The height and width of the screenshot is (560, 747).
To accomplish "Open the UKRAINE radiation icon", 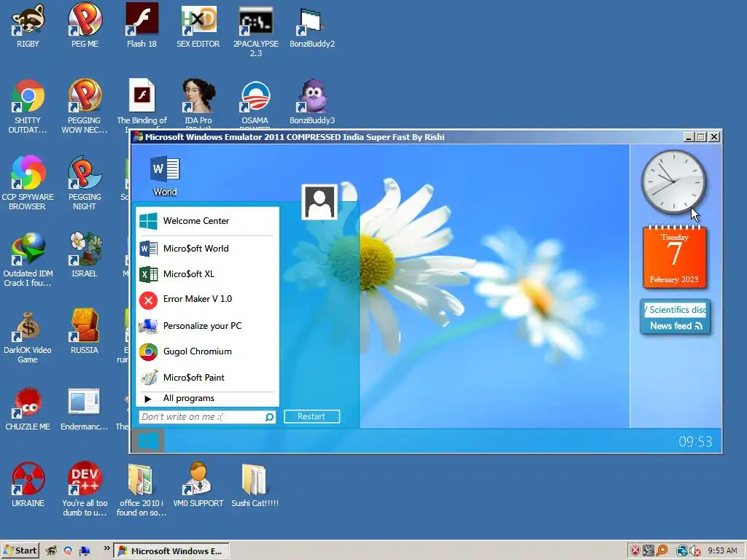I will pos(28,484).
